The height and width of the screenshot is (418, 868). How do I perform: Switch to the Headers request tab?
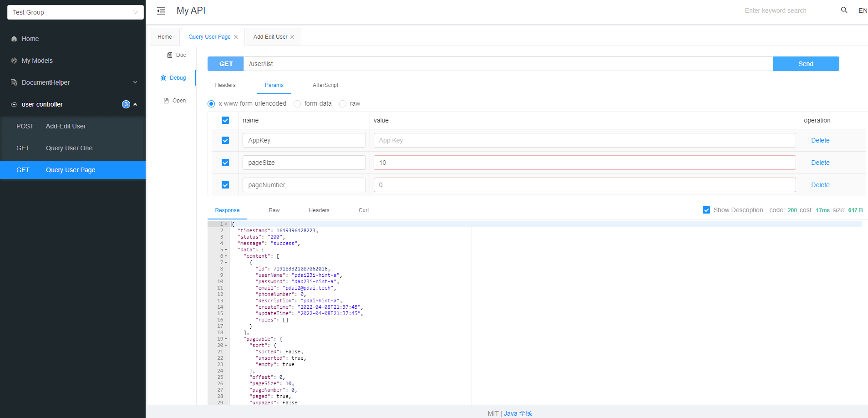(x=225, y=85)
